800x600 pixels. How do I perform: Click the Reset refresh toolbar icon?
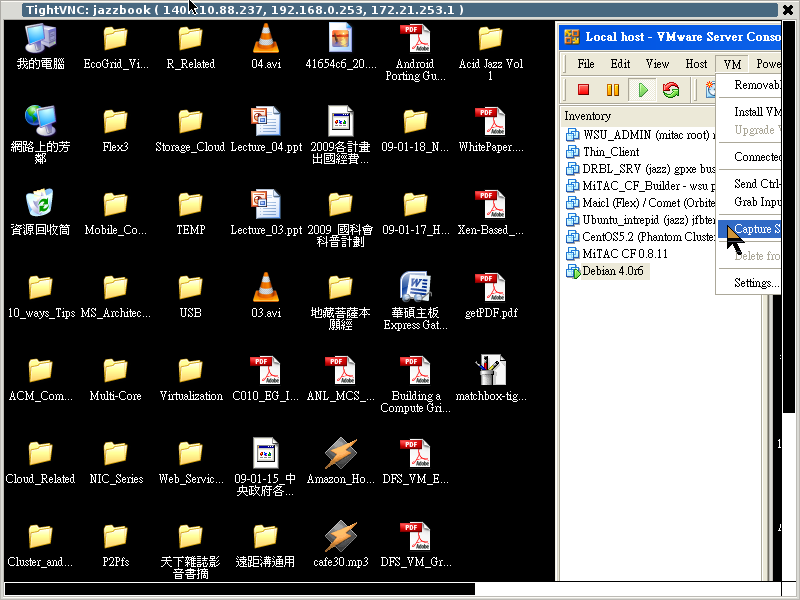pyautogui.click(x=671, y=90)
